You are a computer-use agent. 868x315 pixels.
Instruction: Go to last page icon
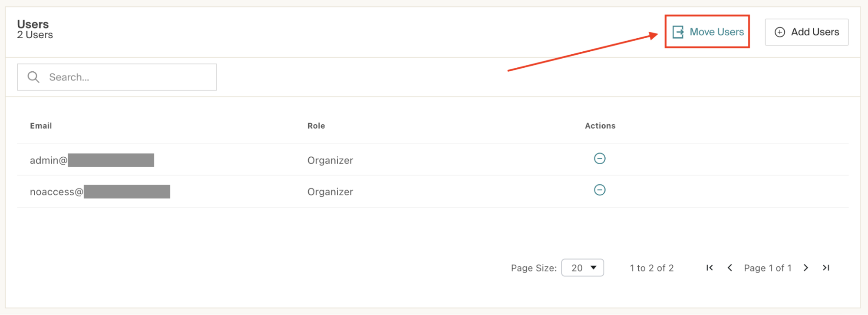coord(826,268)
